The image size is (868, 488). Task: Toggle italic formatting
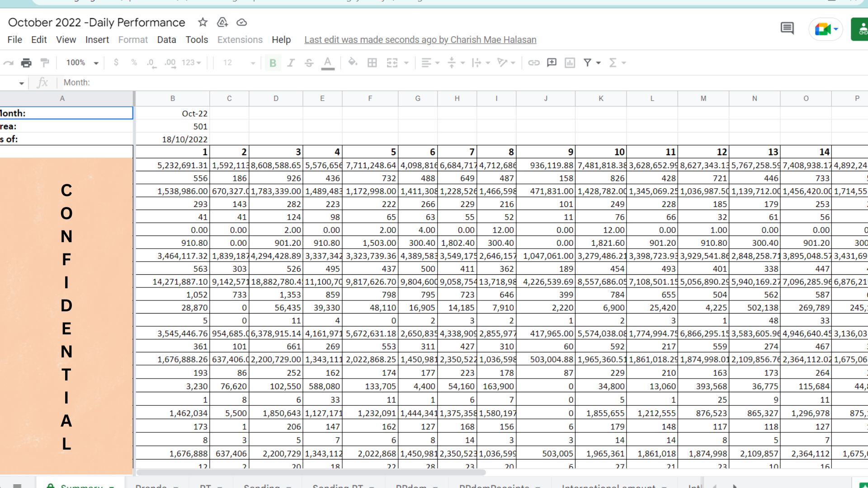point(291,63)
